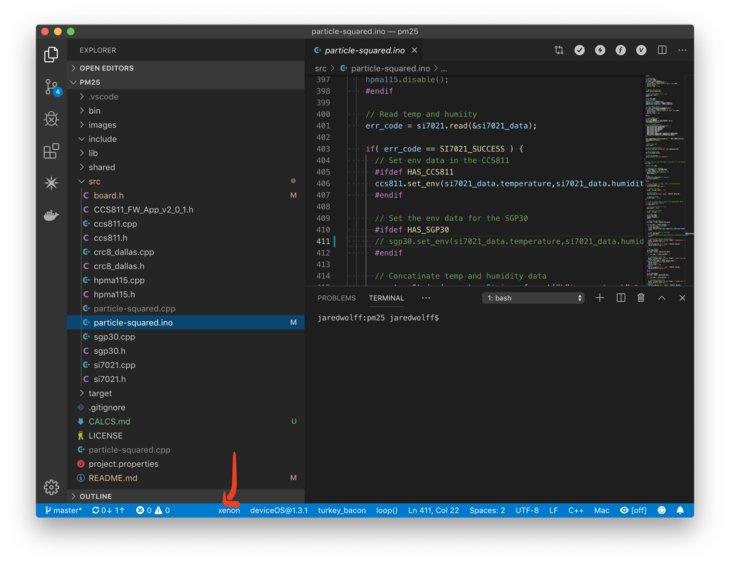Switch to the PROBLEMS tab

coord(336,298)
